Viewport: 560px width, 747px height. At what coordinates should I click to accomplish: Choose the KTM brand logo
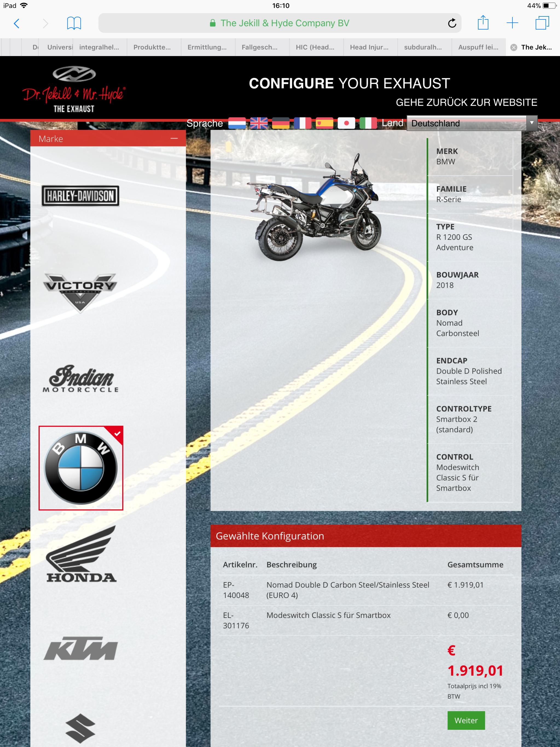(80, 648)
